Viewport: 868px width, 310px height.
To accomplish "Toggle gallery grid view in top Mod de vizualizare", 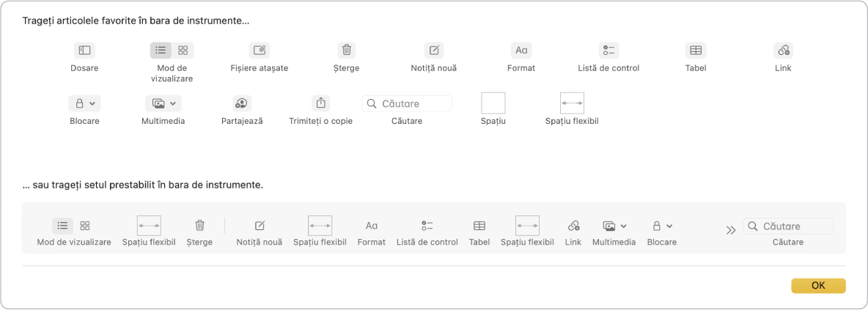I will click(x=183, y=51).
